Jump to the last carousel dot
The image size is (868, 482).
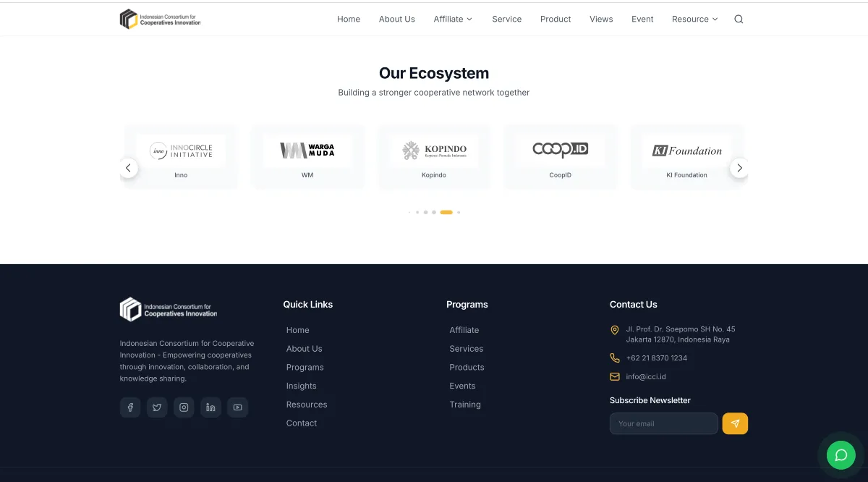[x=459, y=213]
